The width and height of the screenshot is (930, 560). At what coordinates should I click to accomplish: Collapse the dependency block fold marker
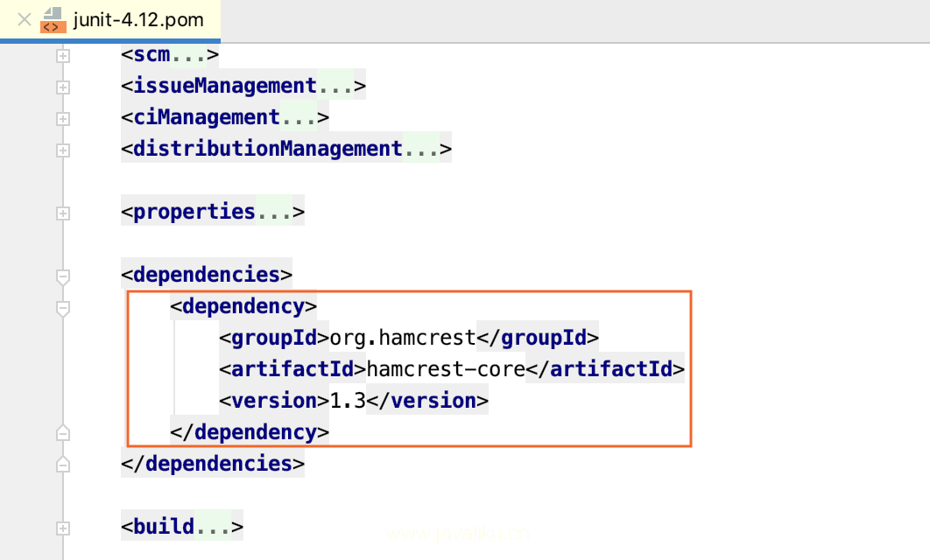pos(62,308)
